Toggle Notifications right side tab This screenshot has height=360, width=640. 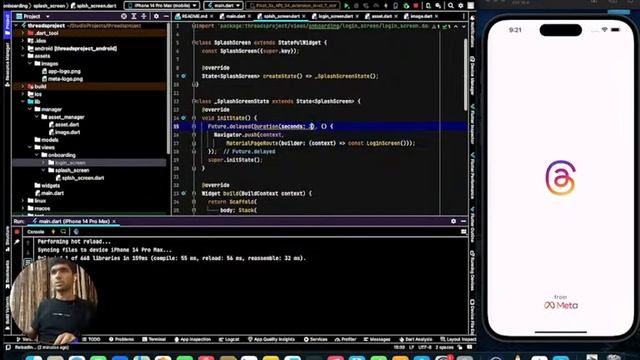473,32
